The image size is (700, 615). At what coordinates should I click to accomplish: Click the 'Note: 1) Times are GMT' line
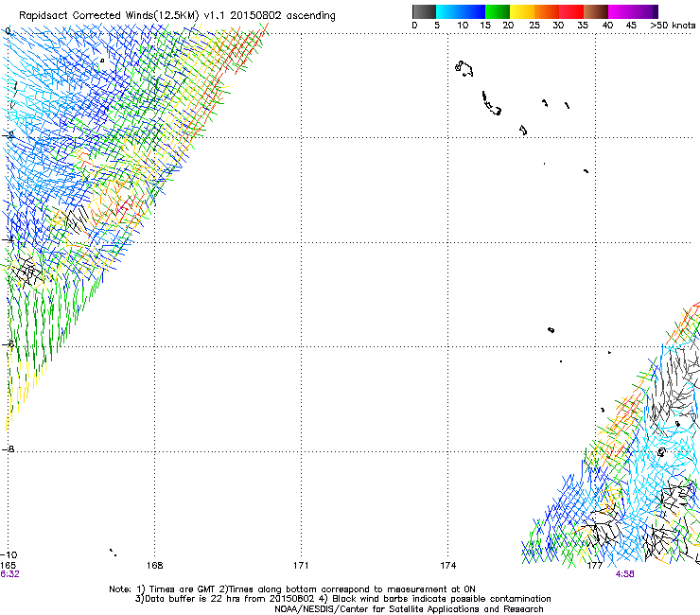(x=292, y=589)
